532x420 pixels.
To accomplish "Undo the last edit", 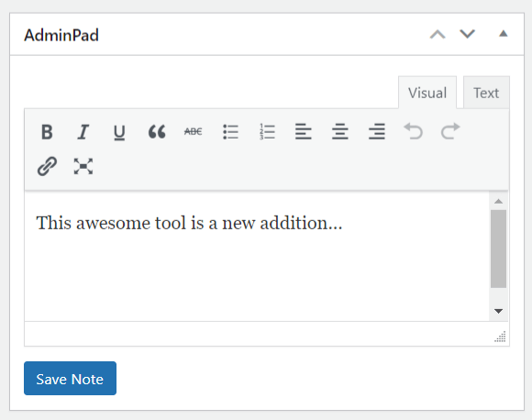I will [414, 132].
